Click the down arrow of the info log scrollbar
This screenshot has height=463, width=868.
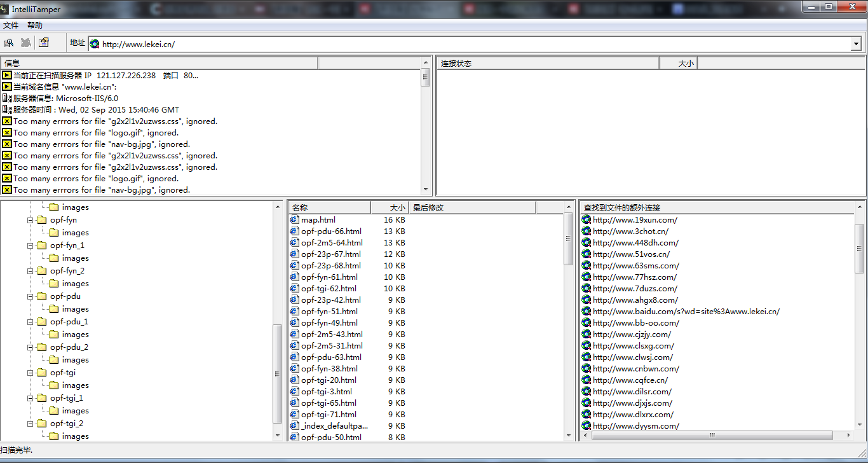[x=426, y=190]
